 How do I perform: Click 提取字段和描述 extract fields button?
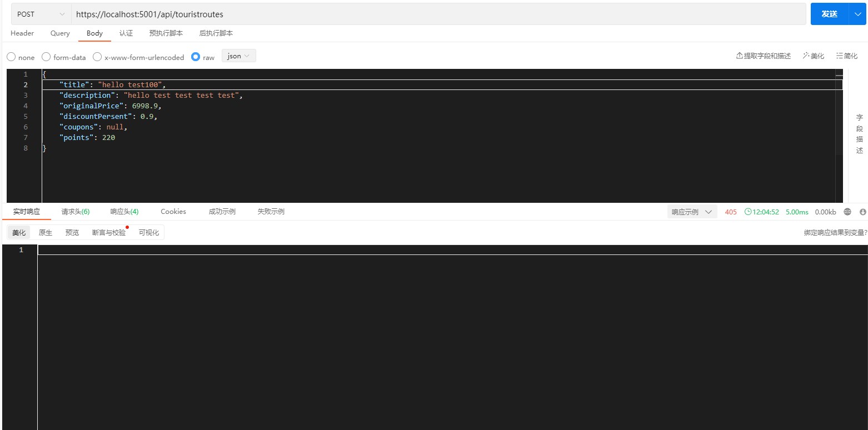[764, 56]
